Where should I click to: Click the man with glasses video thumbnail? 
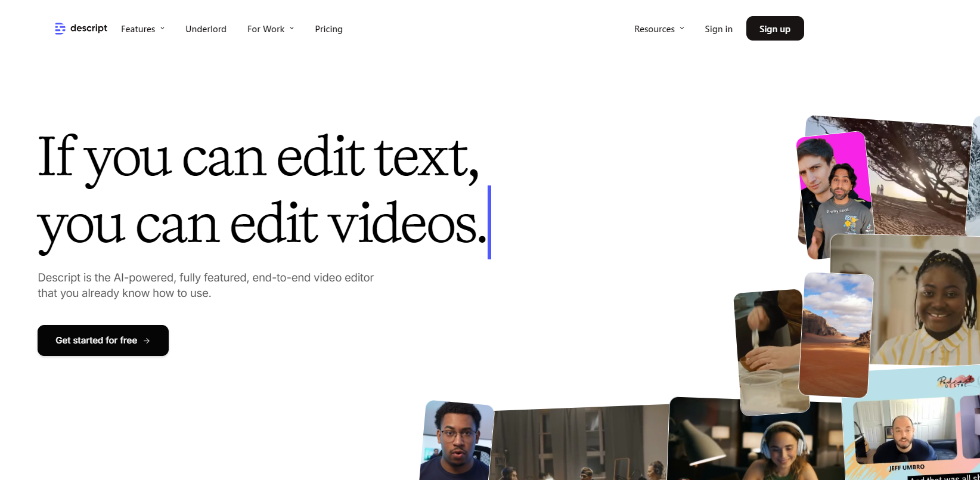[456, 441]
